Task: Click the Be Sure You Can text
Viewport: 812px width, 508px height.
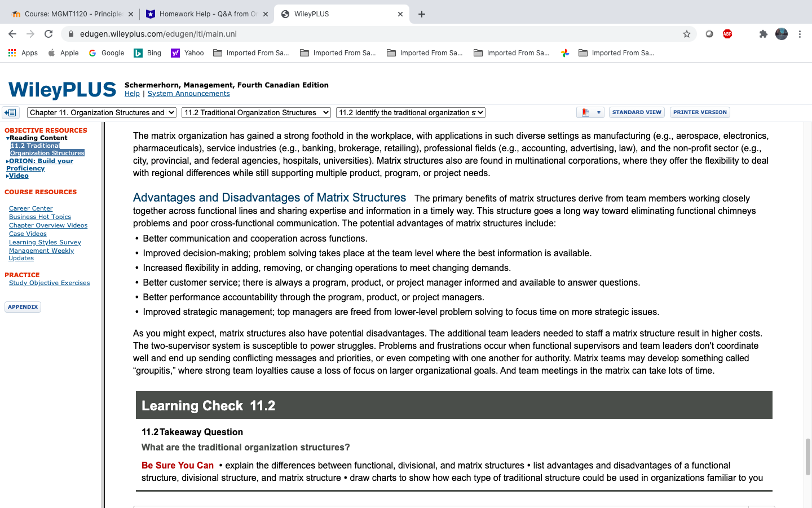Action: tap(178, 465)
